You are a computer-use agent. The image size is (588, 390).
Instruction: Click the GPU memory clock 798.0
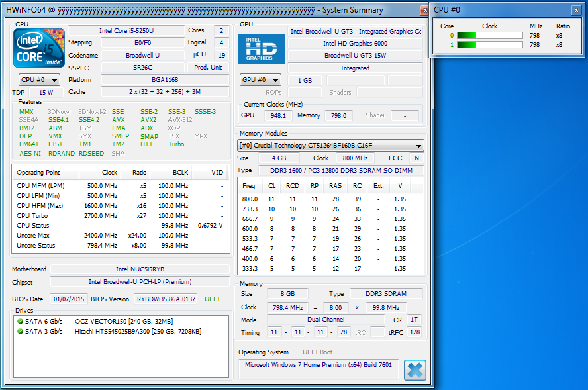click(x=338, y=115)
